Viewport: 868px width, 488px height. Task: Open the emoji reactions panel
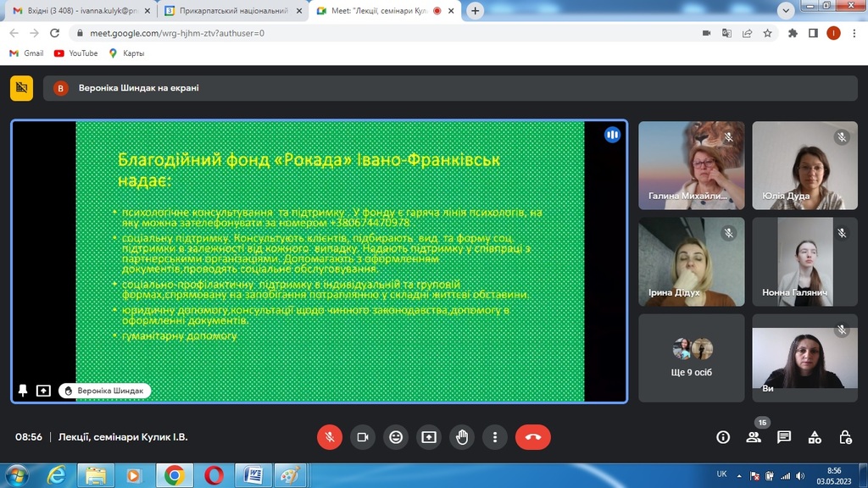tap(396, 437)
